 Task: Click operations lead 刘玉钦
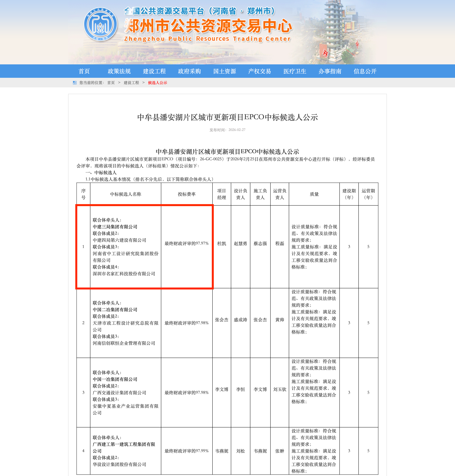point(279,389)
